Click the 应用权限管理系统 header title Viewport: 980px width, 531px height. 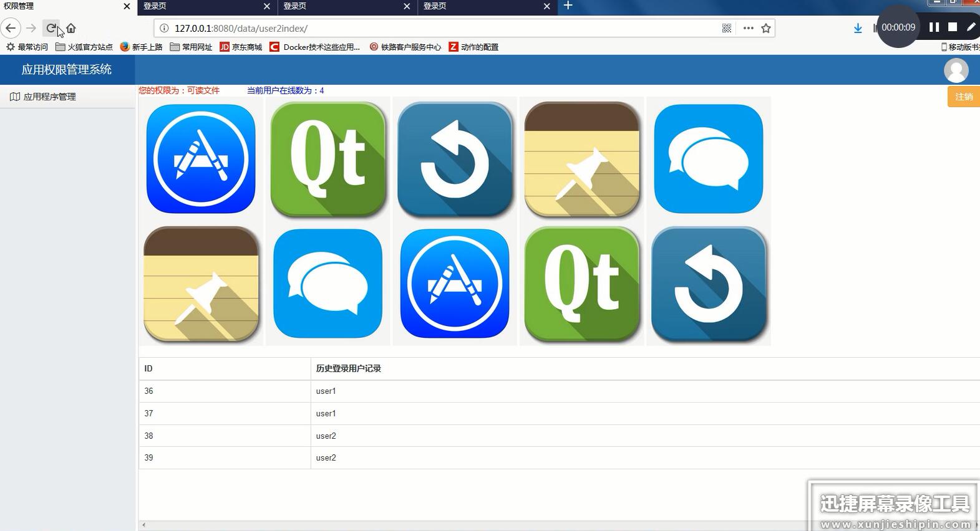tap(67, 70)
